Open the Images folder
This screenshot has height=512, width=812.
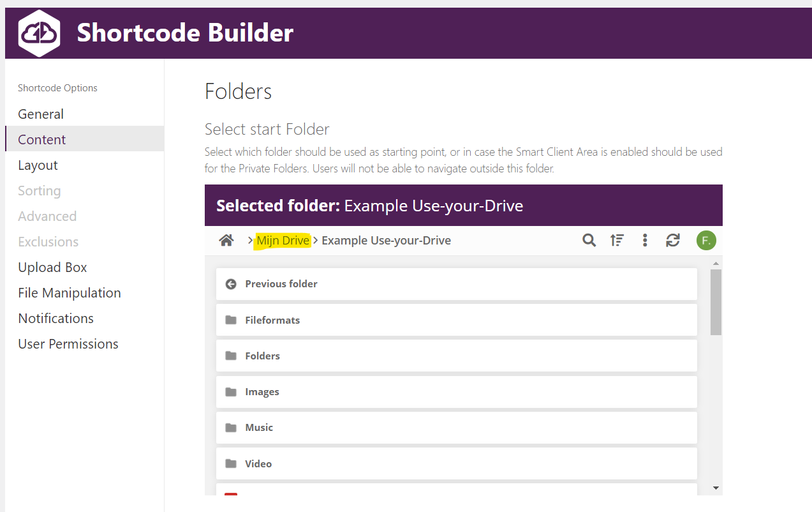262,392
